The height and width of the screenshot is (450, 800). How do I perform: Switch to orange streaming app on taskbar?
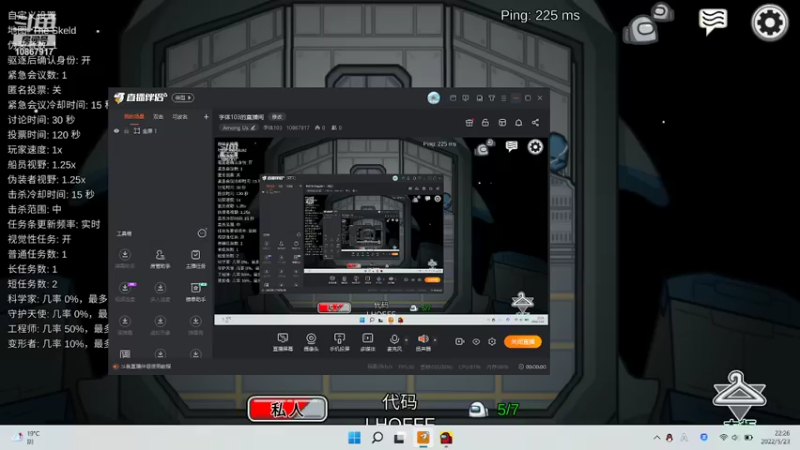pyautogui.click(x=423, y=438)
